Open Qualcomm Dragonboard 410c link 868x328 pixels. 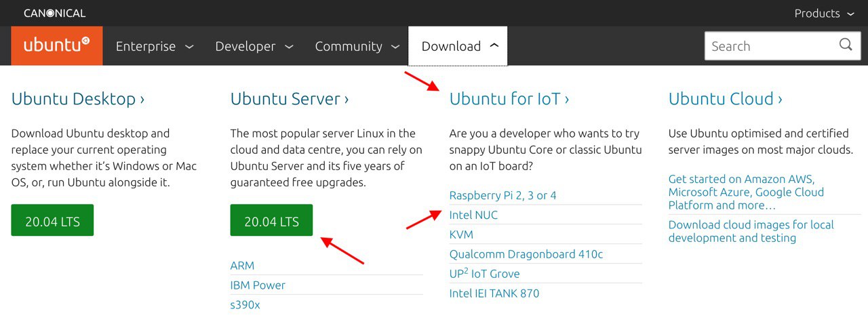526,254
